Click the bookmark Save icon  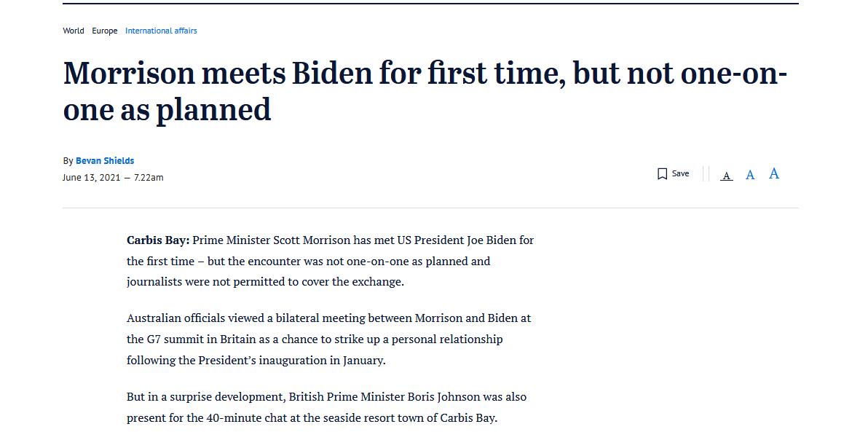662,174
